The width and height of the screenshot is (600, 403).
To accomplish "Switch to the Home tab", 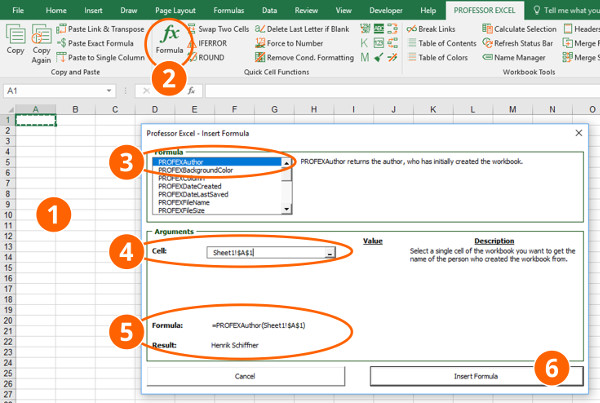I will coord(56,10).
